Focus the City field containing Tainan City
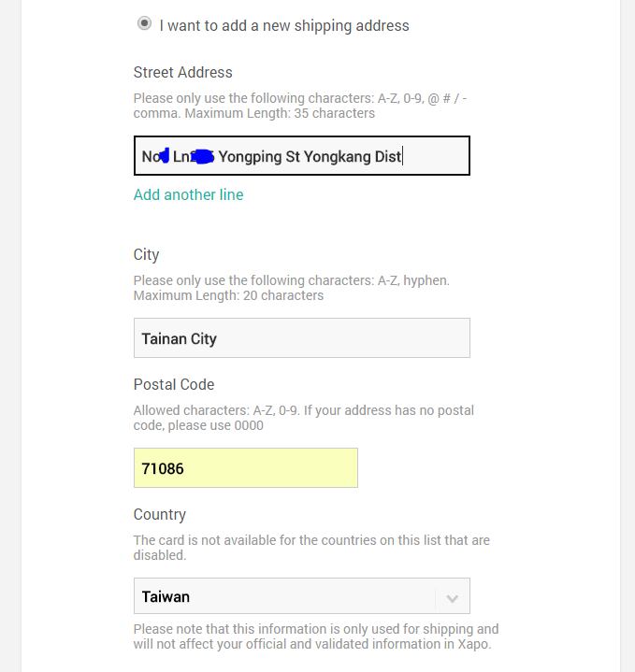Viewport: 635px width, 672px height. 301,338
